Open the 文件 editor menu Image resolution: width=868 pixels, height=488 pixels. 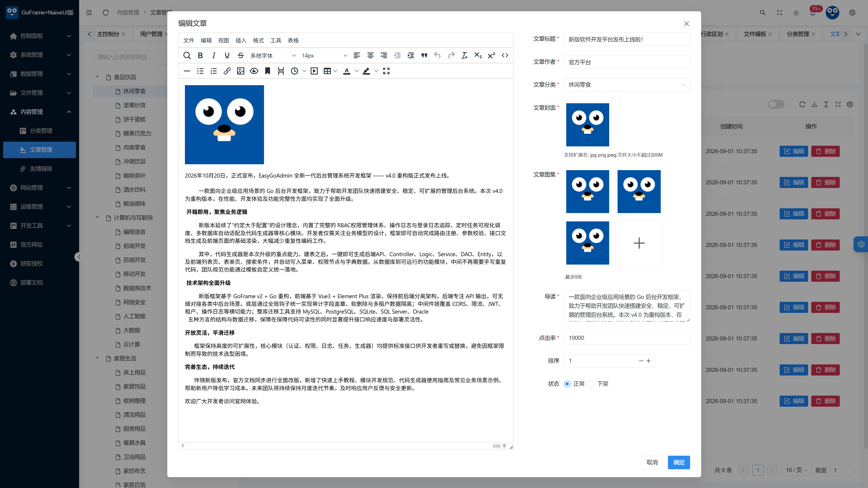pos(189,40)
